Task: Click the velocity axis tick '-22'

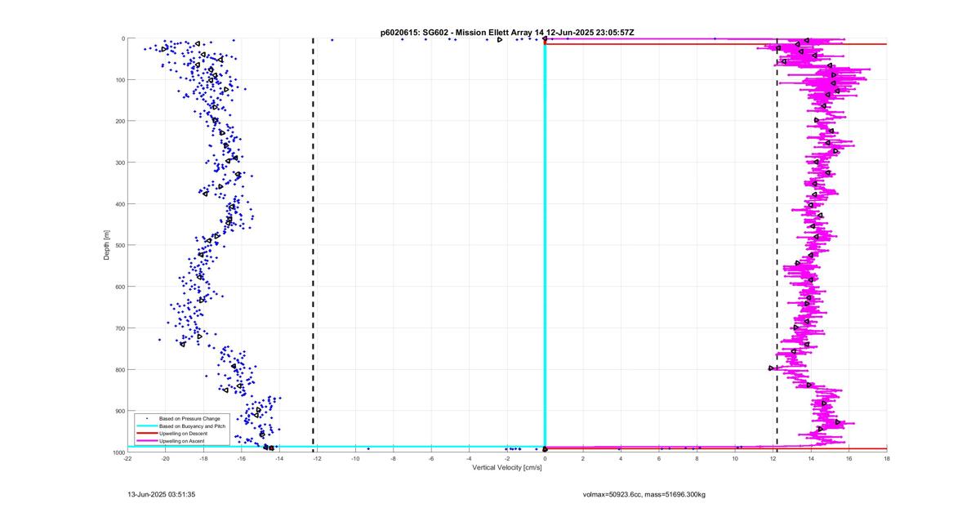Action: pos(127,459)
